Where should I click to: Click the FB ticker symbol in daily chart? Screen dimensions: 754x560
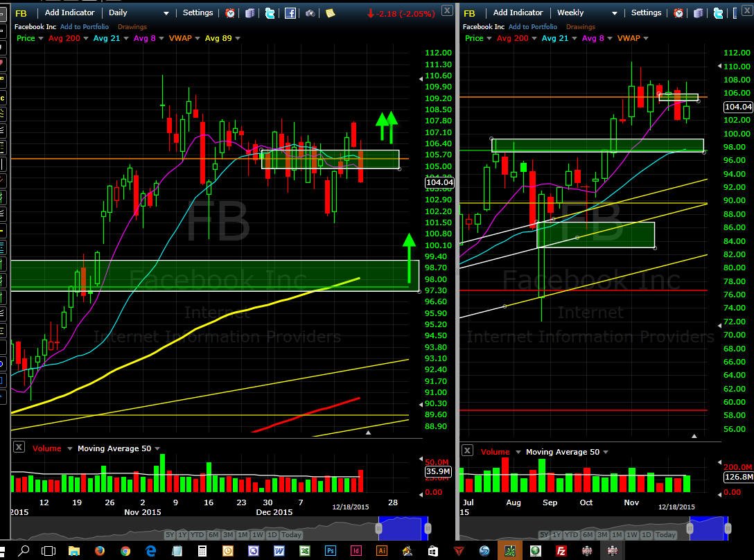pyautogui.click(x=21, y=13)
